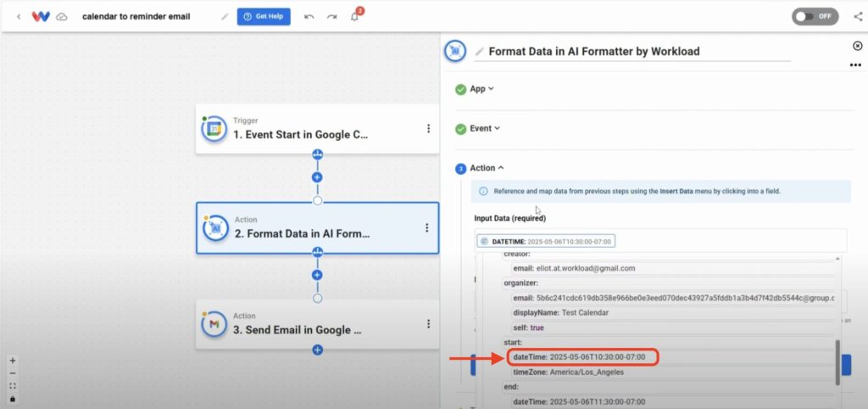The image size is (868, 409).
Task: Click the Google Calendar trigger icon
Action: tap(214, 129)
